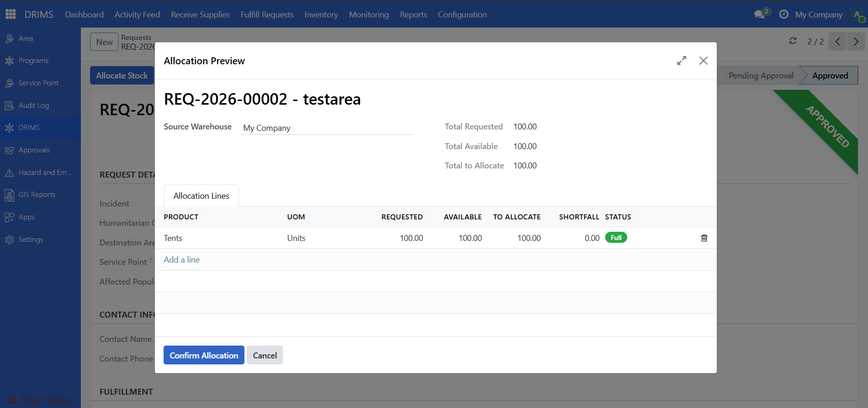Open the Service Point sidebar icon
This screenshot has height=408, width=868.
(x=9, y=83)
